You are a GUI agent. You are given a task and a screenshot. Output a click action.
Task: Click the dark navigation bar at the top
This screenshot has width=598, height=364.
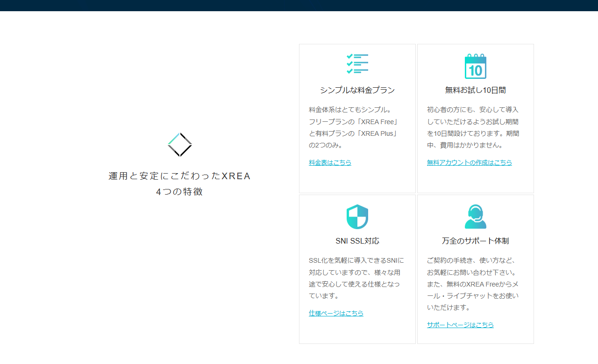click(x=299, y=5)
